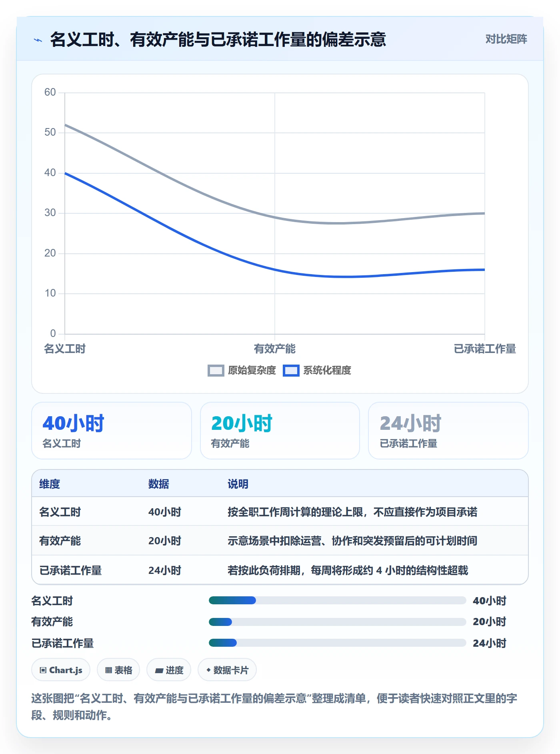Image resolution: width=560 pixels, height=754 pixels.
Task: Click the chart title 名义工时、有效产能与已承诺工作量的偏差示意
Action: 218,39
